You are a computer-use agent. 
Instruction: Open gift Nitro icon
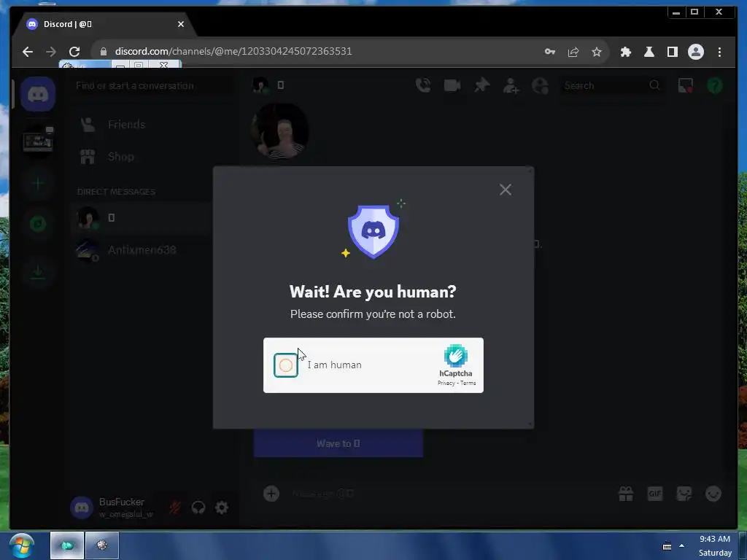click(x=626, y=494)
